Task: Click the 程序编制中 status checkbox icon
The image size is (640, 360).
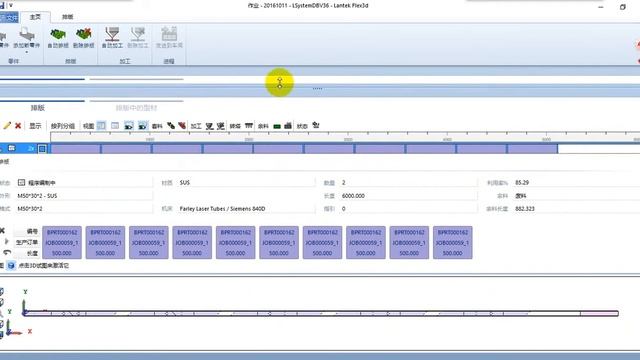Action: click(x=21, y=182)
